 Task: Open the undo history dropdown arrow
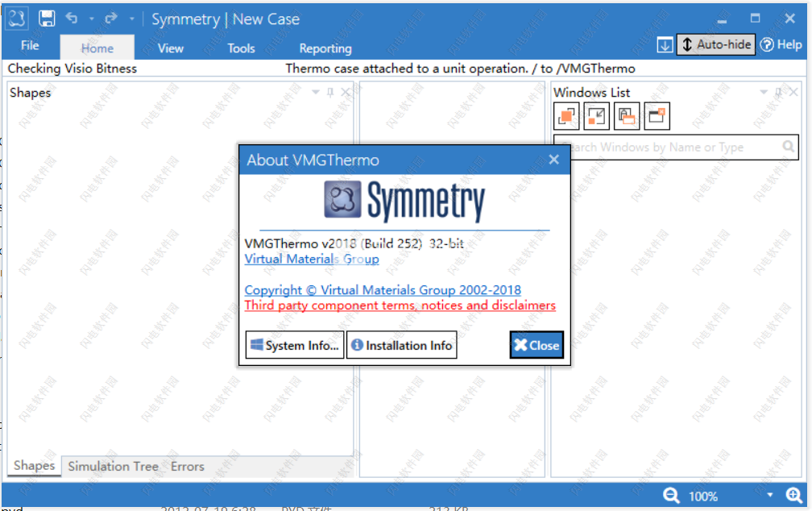pos(91,19)
